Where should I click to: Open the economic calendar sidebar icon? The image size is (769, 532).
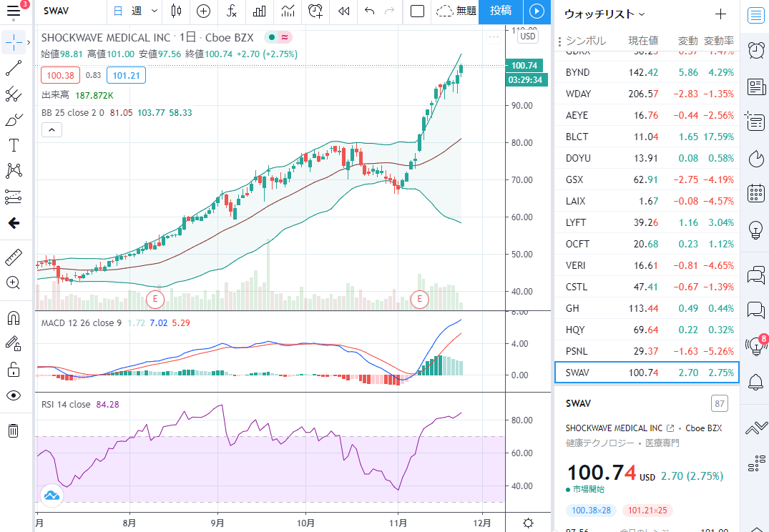point(755,192)
